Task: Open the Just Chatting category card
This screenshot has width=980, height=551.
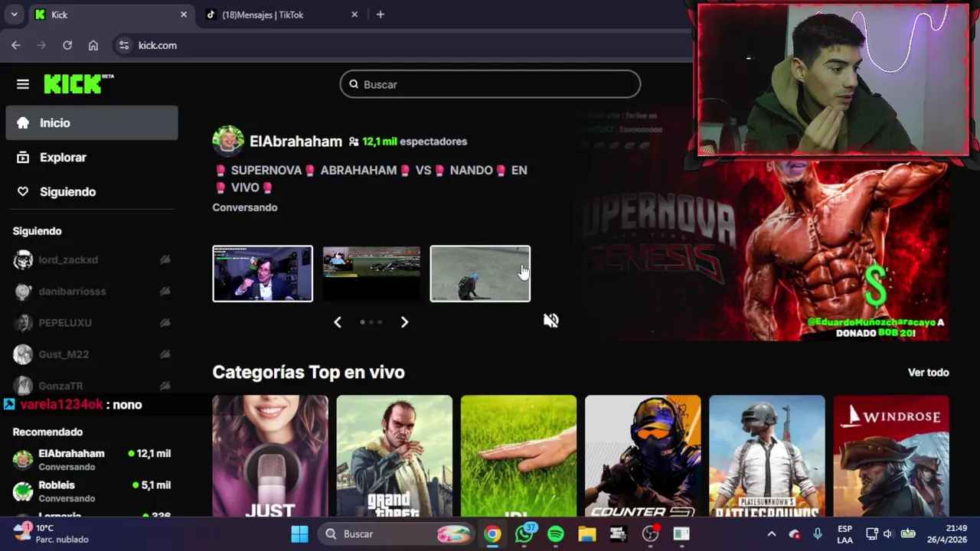Action: pyautogui.click(x=270, y=456)
